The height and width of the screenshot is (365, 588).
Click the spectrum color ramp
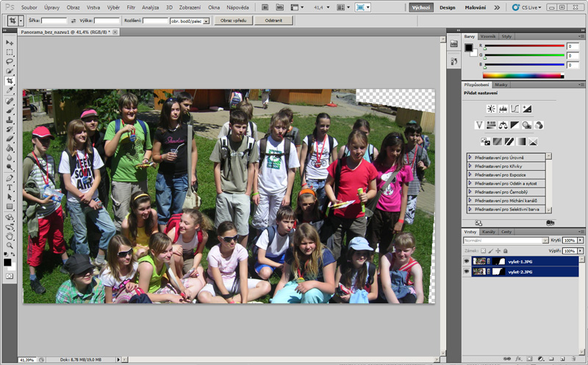[523, 76]
